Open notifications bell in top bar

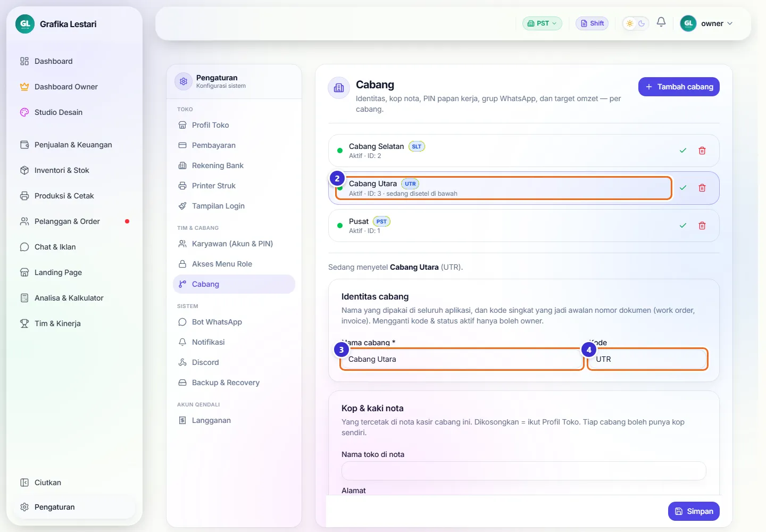coord(661,23)
